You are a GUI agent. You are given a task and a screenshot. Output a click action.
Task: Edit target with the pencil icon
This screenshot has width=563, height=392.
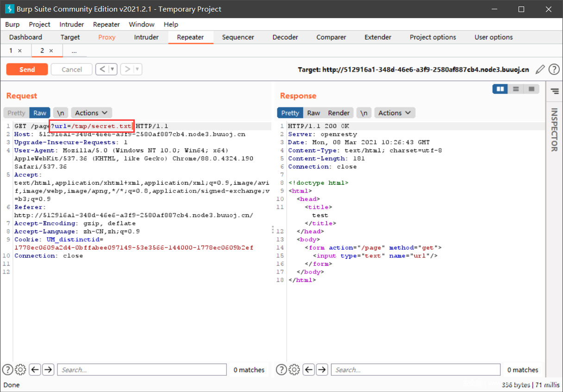tap(540, 69)
